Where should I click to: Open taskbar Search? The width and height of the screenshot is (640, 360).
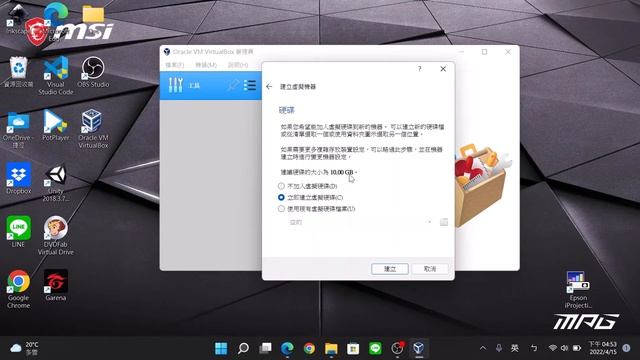pos(243,348)
